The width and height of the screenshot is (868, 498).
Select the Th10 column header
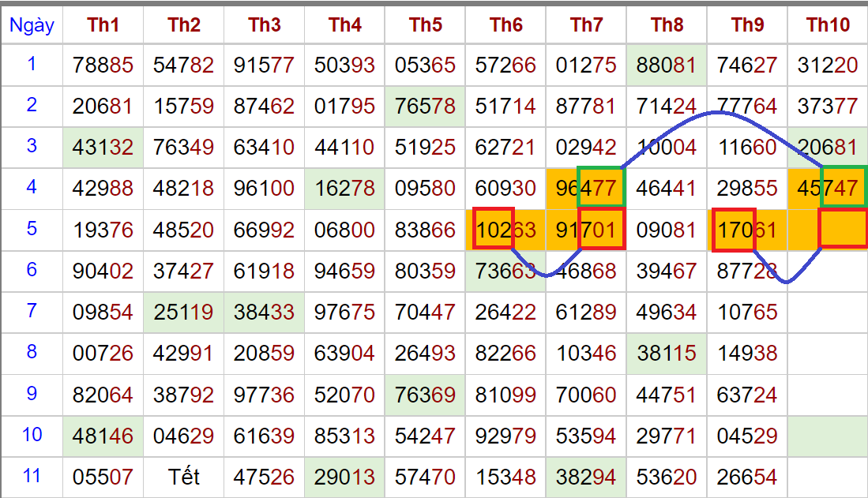coord(828,25)
